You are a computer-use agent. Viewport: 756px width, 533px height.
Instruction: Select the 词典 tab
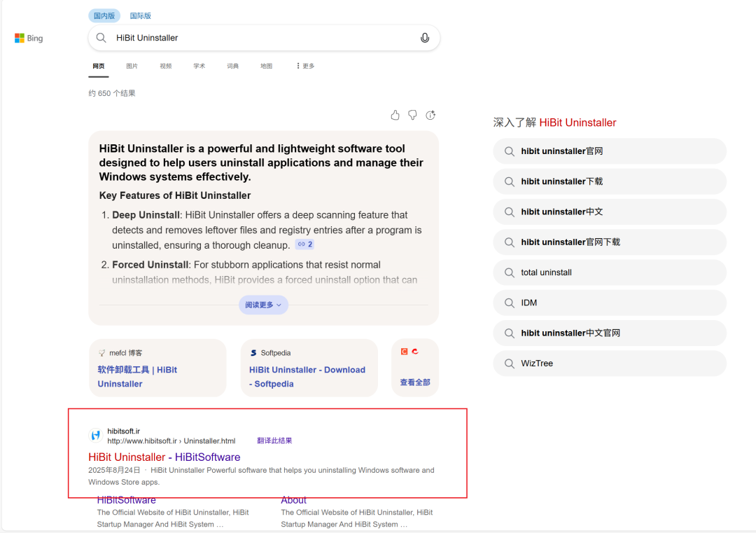pos(233,66)
